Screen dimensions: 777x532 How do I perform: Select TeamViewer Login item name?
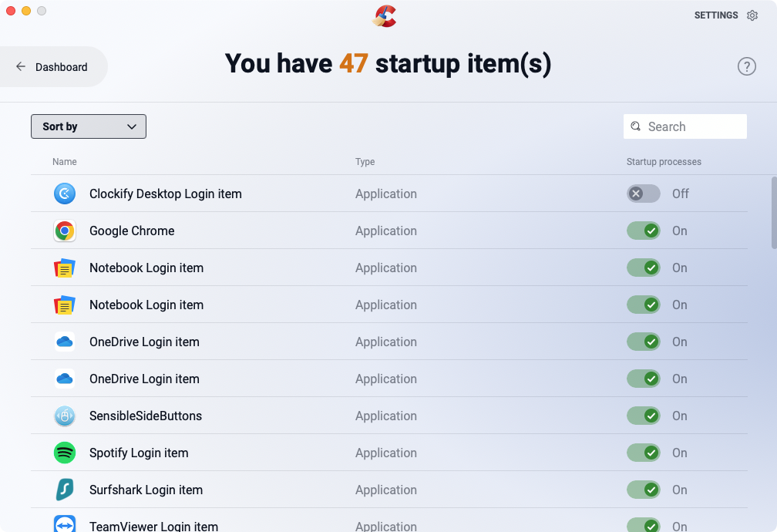[153, 526]
